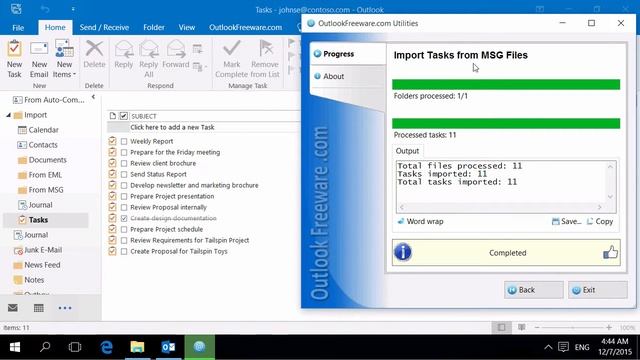Viewport: 640px width, 360px height.
Task: Click Remove from List in the ribbon
Action: [x=265, y=59]
